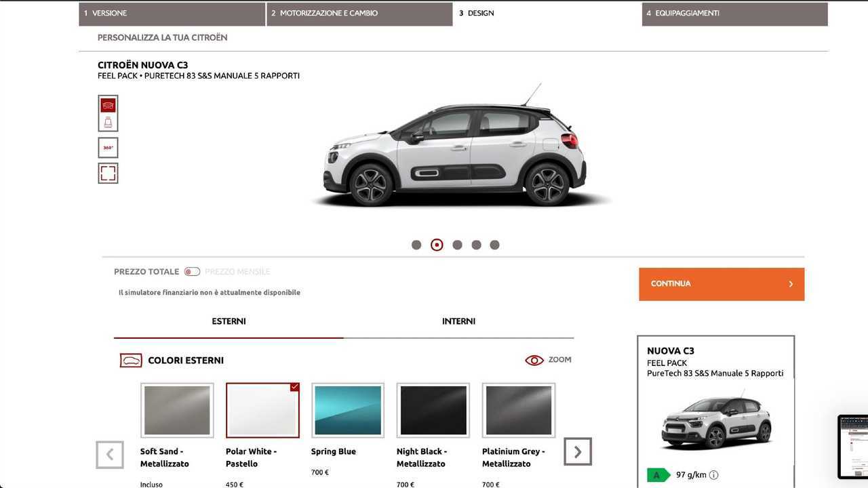Image resolution: width=868 pixels, height=488 pixels.
Task: Open step 3 Design tab
Action: (547, 14)
